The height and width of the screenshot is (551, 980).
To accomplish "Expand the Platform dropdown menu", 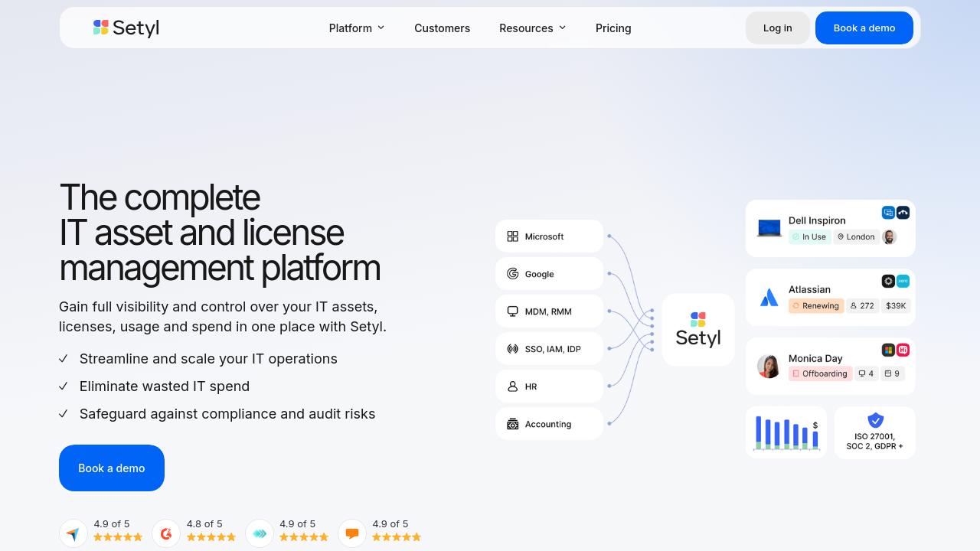I will (357, 28).
